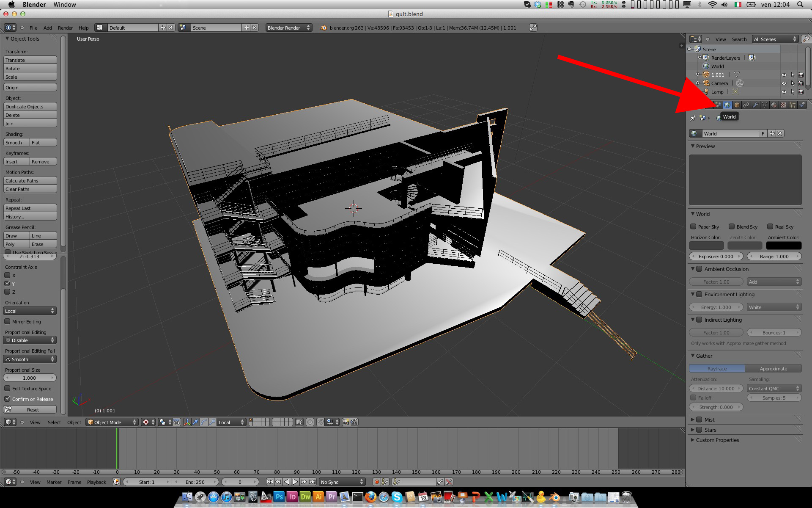Open the Object Data triangle tab
The image size is (812, 508).
765,105
